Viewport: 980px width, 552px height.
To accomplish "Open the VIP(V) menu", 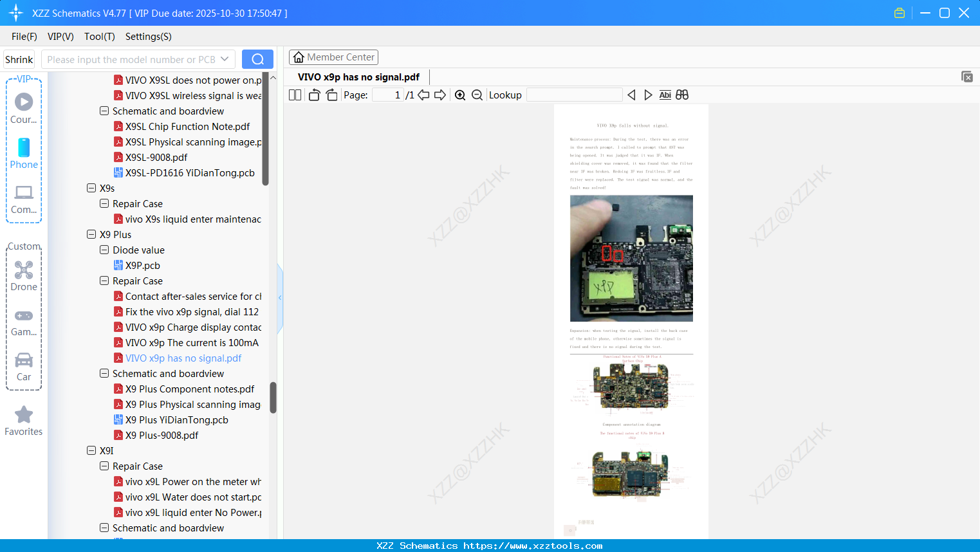I will click(60, 37).
